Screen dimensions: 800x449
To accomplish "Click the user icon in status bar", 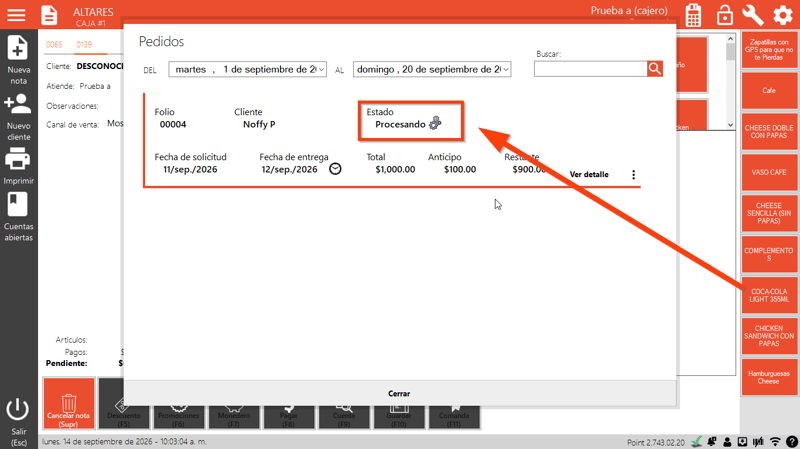I will [x=727, y=442].
